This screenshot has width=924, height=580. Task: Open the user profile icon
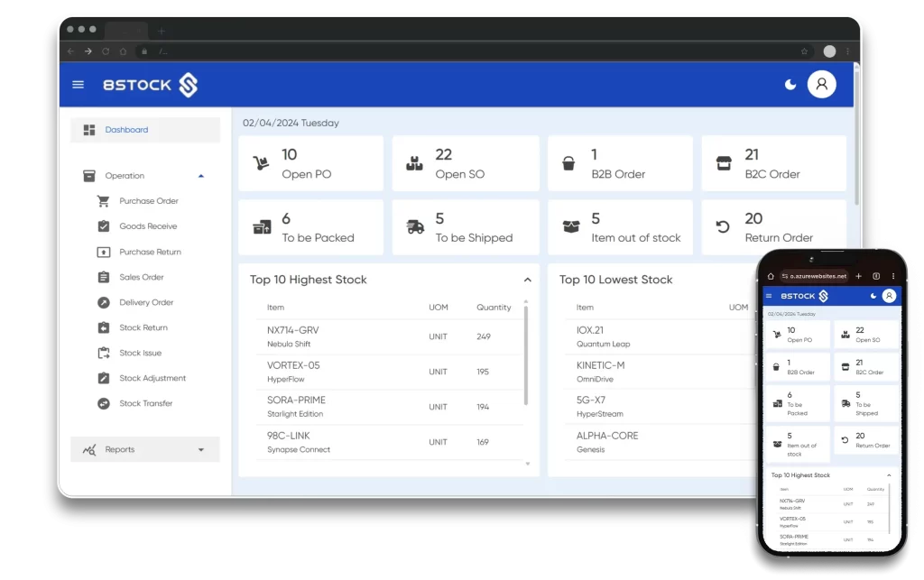[821, 84]
